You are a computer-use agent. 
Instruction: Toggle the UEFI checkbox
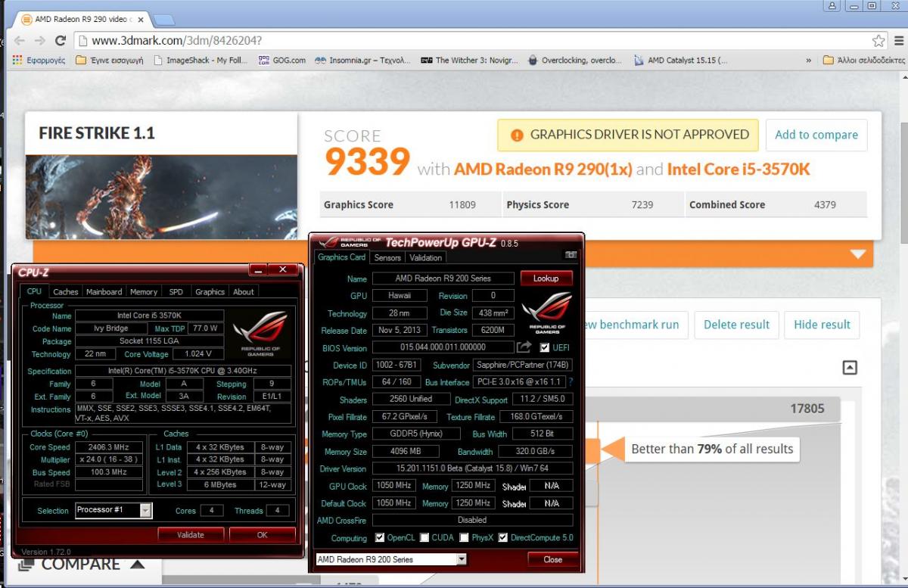(545, 347)
